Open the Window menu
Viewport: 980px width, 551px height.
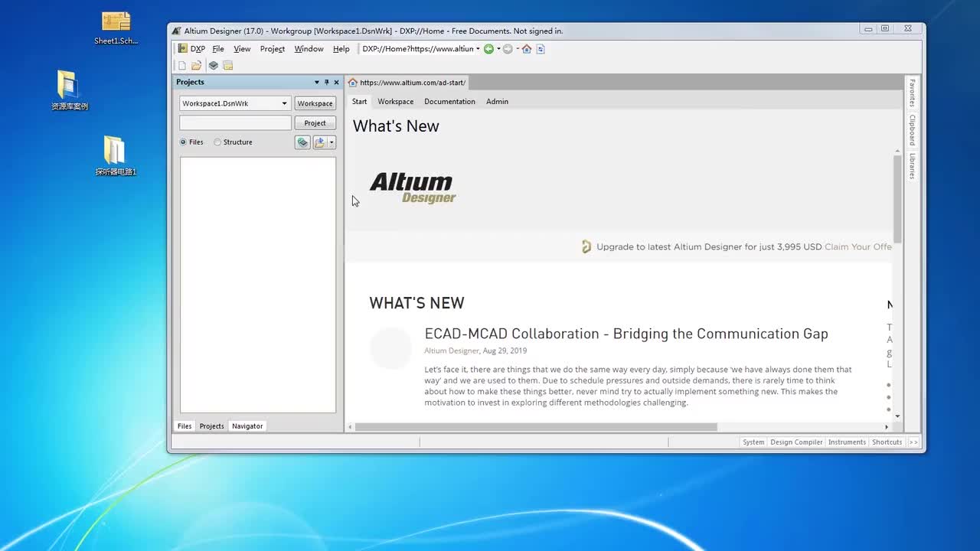click(x=309, y=48)
